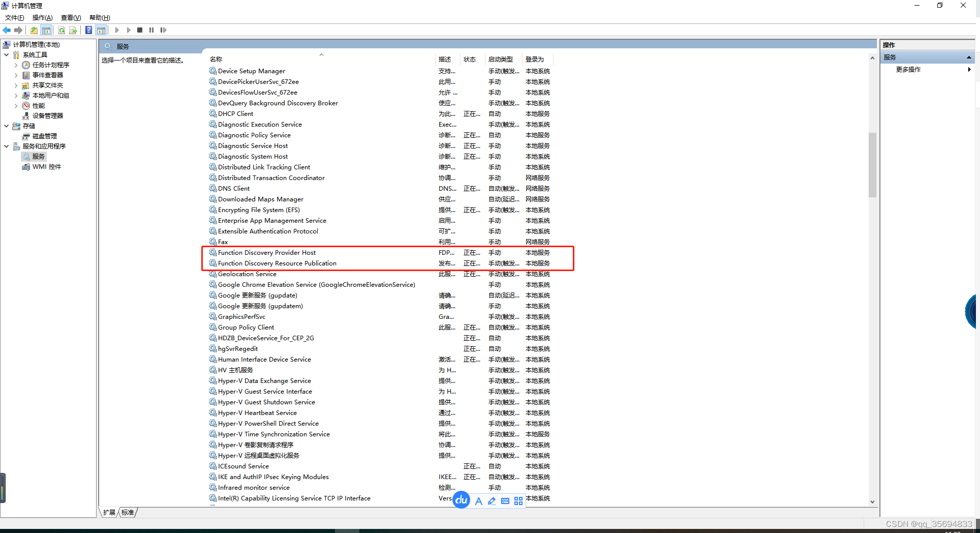Open the 查看(V) menu
980x533 pixels.
click(71, 18)
